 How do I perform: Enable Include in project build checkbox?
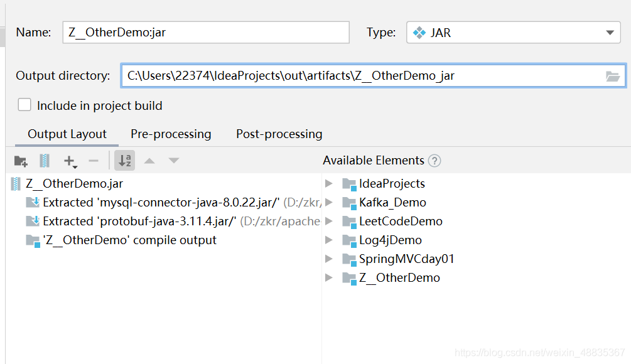coord(24,105)
